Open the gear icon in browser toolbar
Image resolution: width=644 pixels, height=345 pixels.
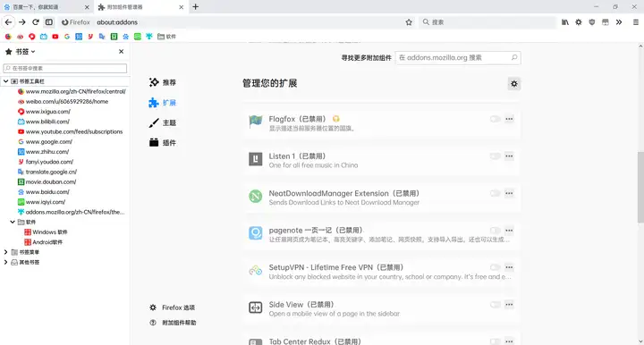click(579, 22)
